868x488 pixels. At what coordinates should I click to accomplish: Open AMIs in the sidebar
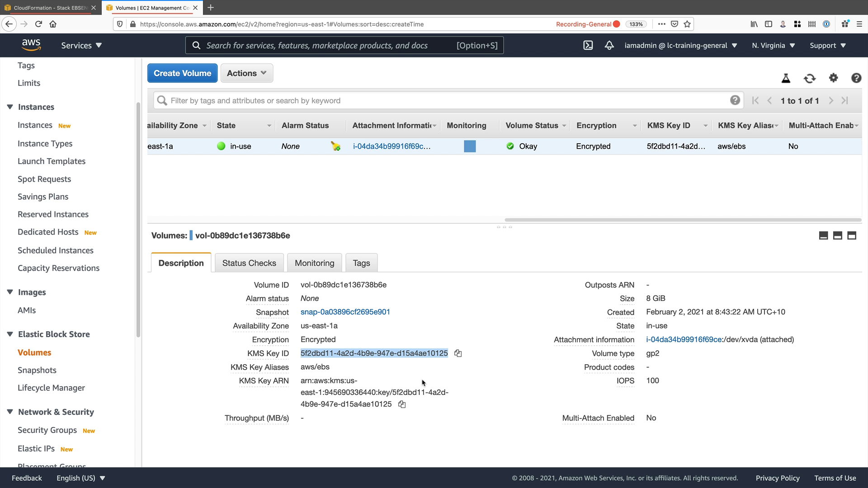[27, 310]
